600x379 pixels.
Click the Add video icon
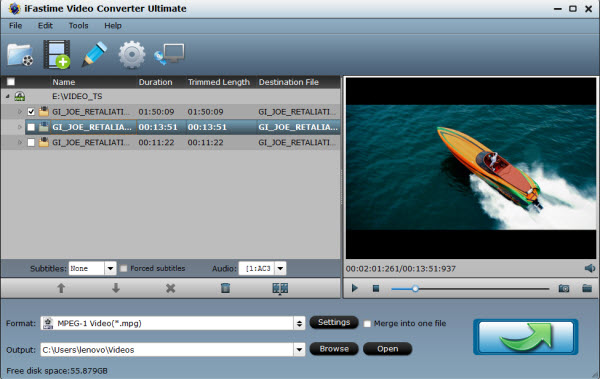click(x=57, y=54)
